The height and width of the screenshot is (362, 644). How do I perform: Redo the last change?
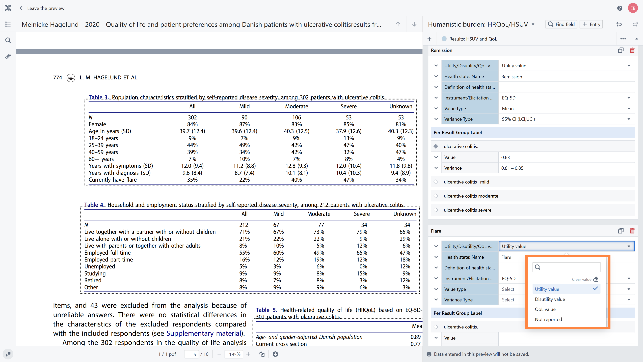click(x=635, y=24)
